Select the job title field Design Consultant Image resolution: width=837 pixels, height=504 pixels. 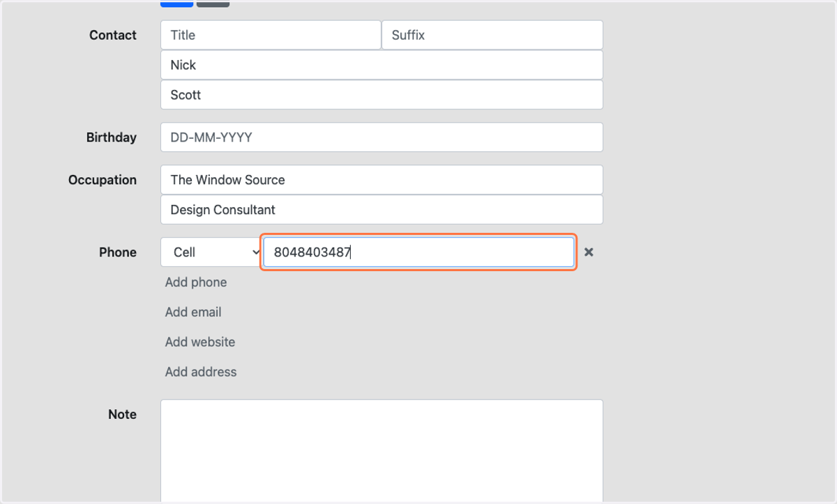[382, 210]
